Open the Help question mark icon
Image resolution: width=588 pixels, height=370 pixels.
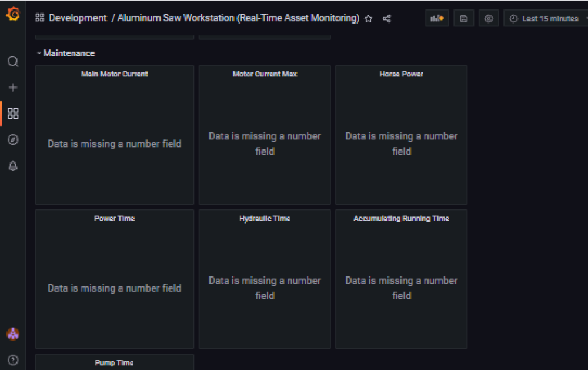coord(13,360)
